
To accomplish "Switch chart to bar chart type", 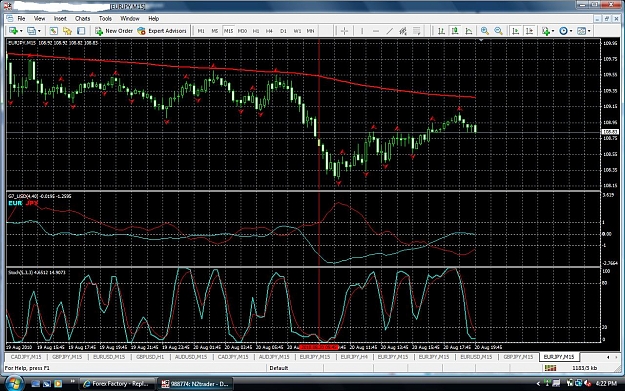I will click(441, 31).
